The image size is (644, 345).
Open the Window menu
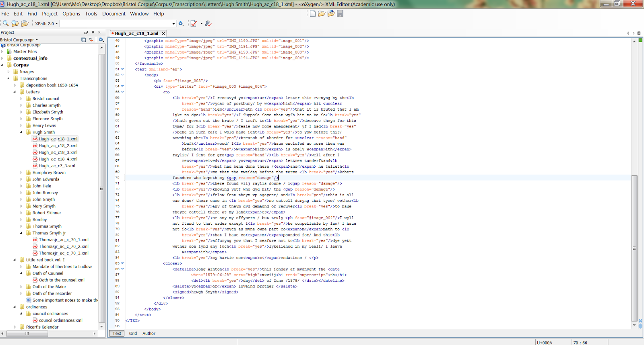[x=139, y=14]
